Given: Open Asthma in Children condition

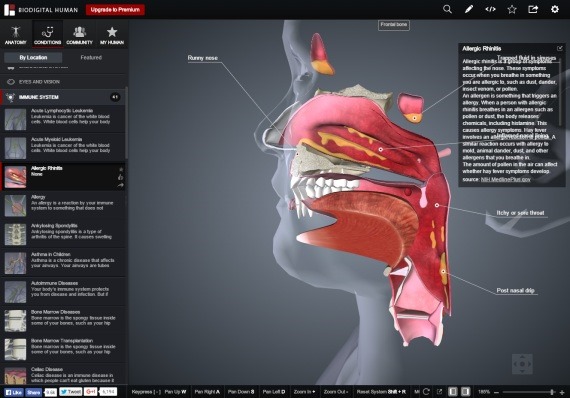Looking at the screenshot, I should point(63,262).
